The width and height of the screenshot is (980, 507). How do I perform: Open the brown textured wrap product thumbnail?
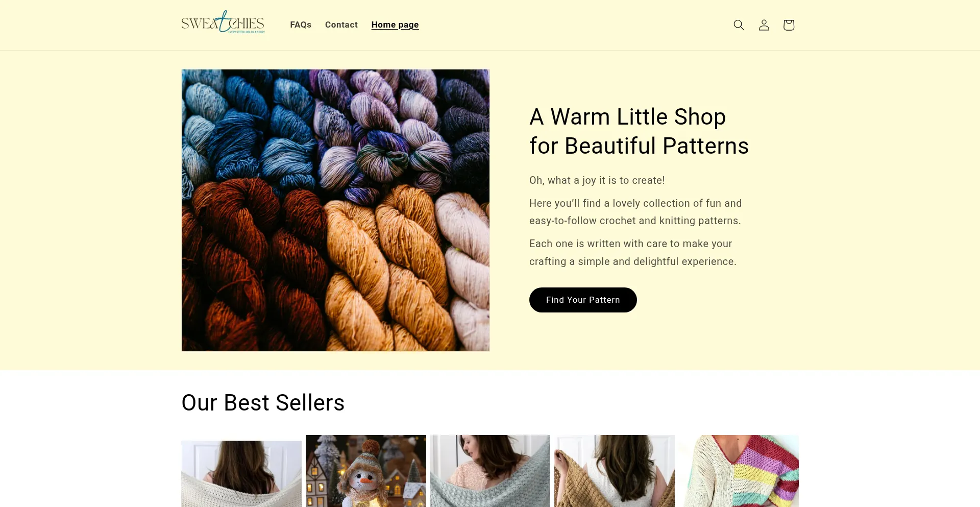pos(615,471)
